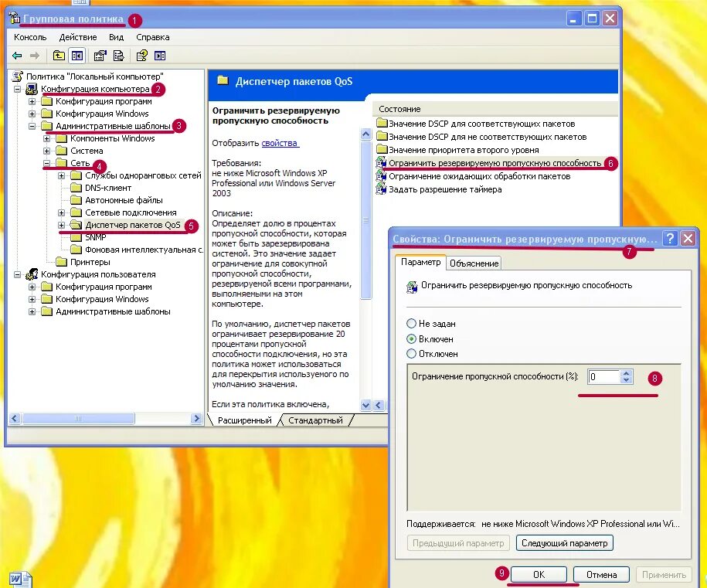This screenshot has height=588, width=707.
Task: Click the Состояние column header
Action: [495, 109]
